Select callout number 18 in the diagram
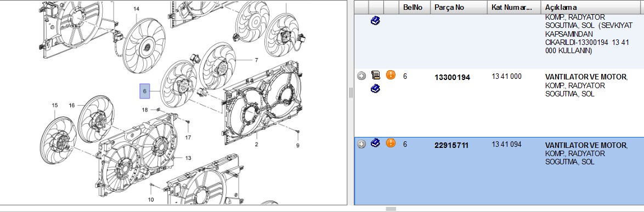The height and width of the screenshot is (212, 644). point(145,110)
